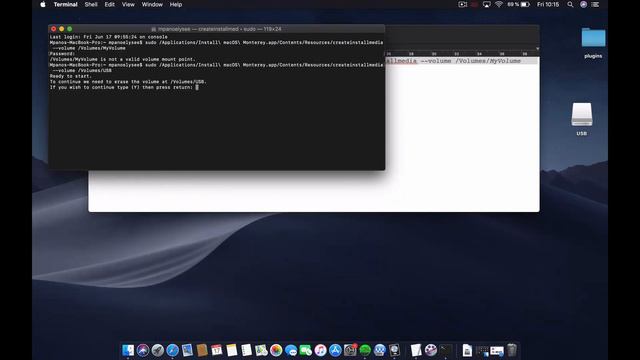Viewport: 640px width, 360px height.
Task: Open the Shell menu
Action: [x=91, y=4]
